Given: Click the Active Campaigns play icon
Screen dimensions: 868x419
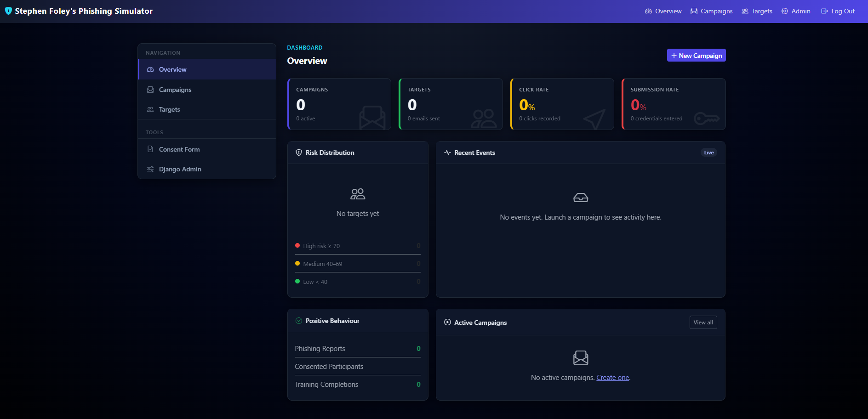Looking at the screenshot, I should tap(447, 322).
